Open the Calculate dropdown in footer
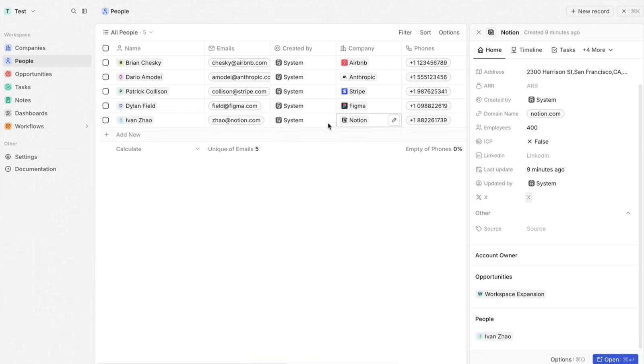644x364 pixels. [157, 149]
